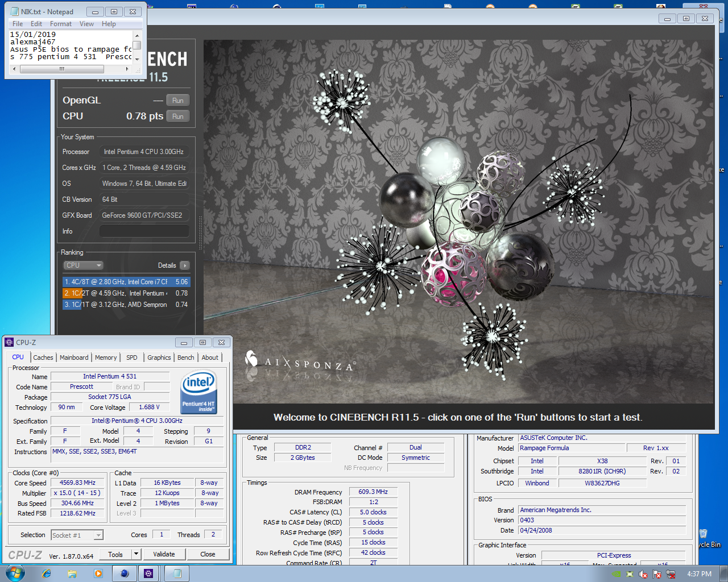
Task: Click Core Speed value 4569.83 MHz
Action: pos(77,483)
